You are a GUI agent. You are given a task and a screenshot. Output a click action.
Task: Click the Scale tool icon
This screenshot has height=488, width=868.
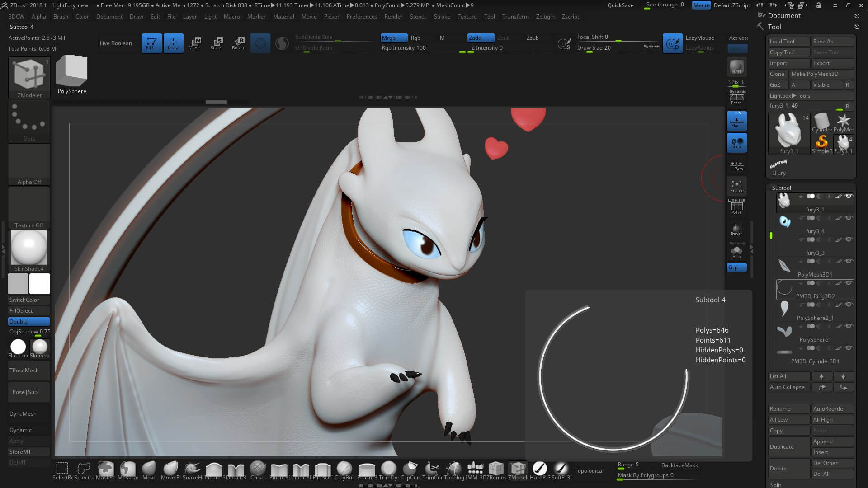click(x=216, y=43)
